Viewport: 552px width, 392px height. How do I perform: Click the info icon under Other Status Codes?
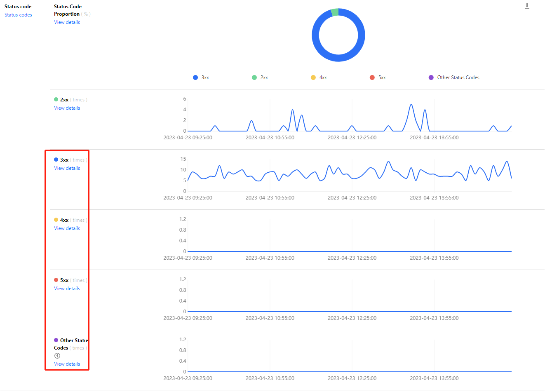coord(57,356)
